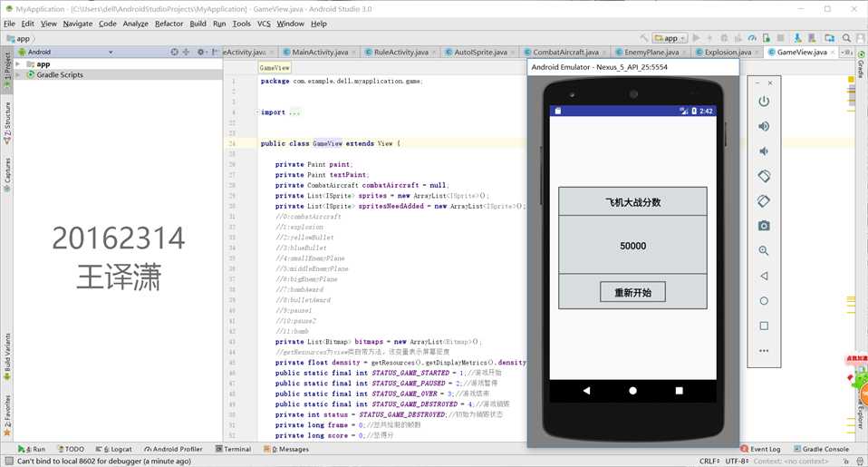868x467 pixels.
Task: Open the VCS menu
Action: click(x=264, y=24)
